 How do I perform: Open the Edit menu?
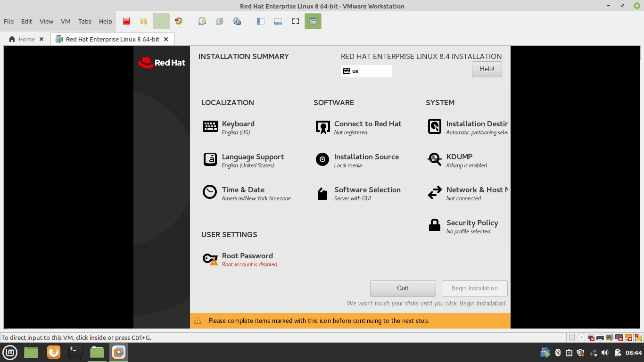(27, 21)
